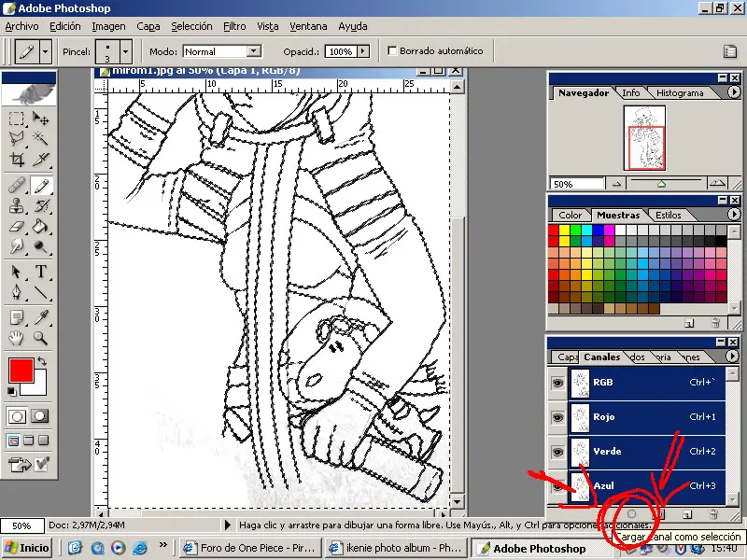Switch to the Estilos tab
Viewport: 747px width, 560px height.
click(668, 216)
